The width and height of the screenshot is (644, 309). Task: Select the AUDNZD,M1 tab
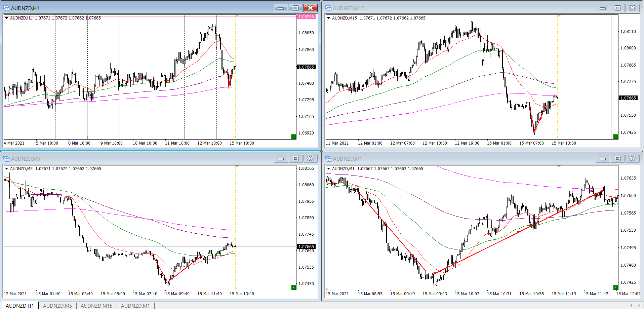coord(135,306)
